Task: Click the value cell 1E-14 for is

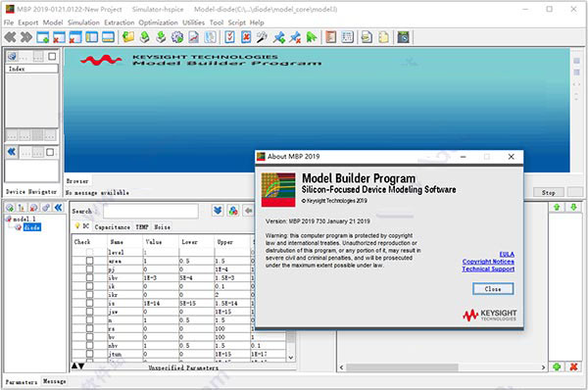Action: (x=162, y=303)
